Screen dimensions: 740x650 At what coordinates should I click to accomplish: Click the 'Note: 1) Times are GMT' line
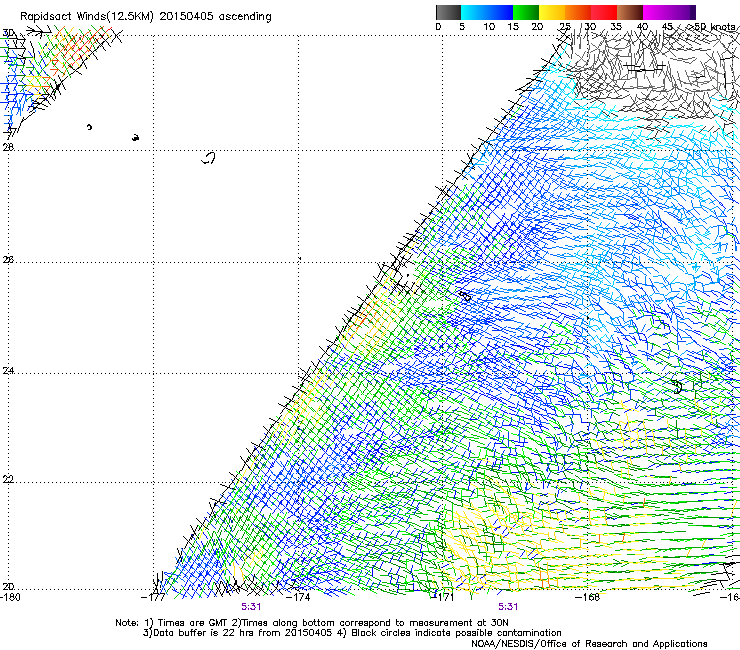312,623
